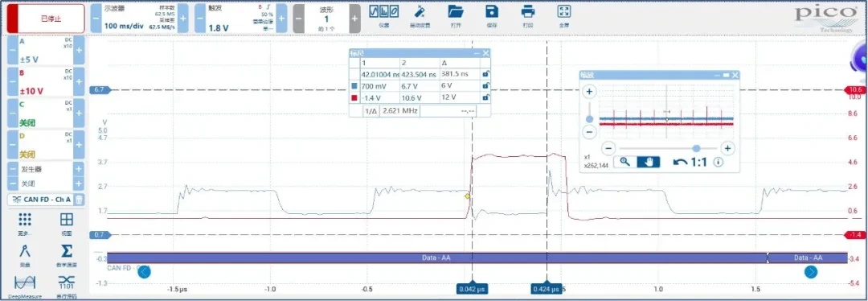Open channel D (off) settings panel
The image size is (868, 301).
[45, 145]
